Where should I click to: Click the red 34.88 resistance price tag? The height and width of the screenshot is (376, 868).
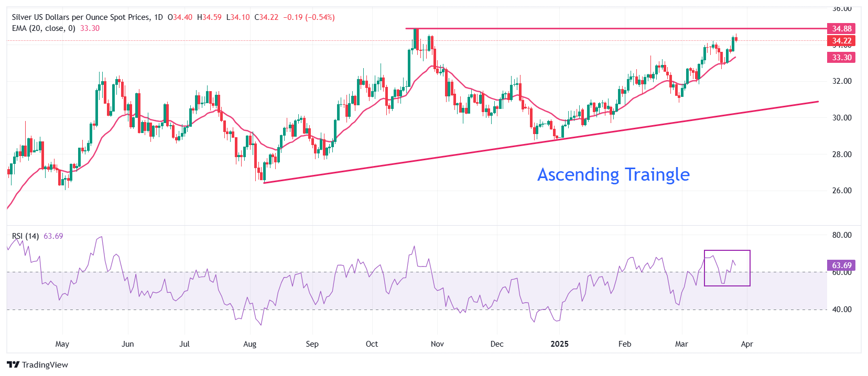[841, 28]
